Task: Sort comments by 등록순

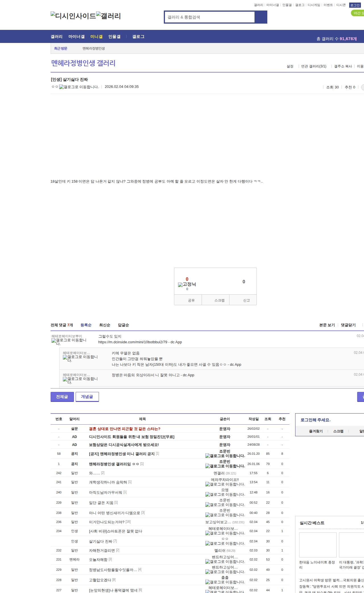Action: coord(86,325)
